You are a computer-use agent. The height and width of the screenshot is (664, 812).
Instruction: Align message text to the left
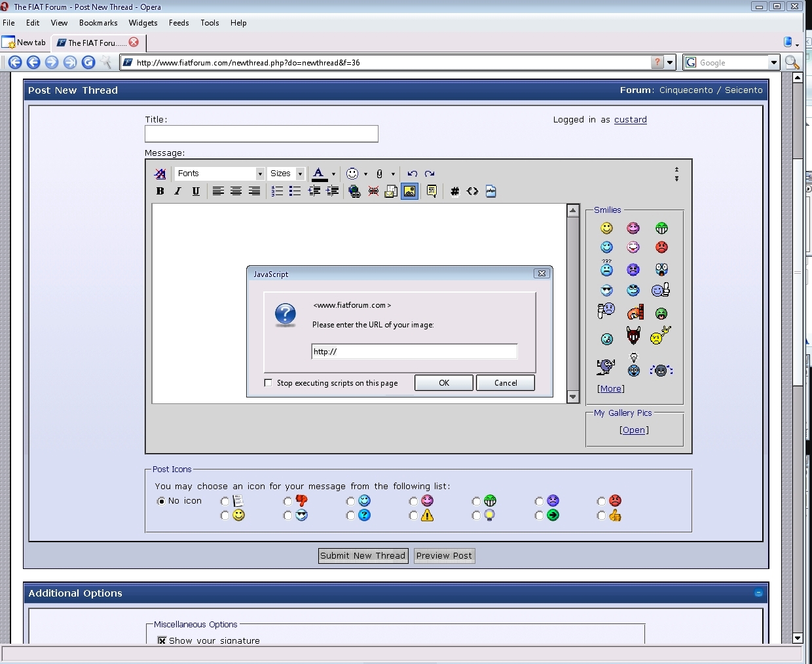tap(218, 191)
